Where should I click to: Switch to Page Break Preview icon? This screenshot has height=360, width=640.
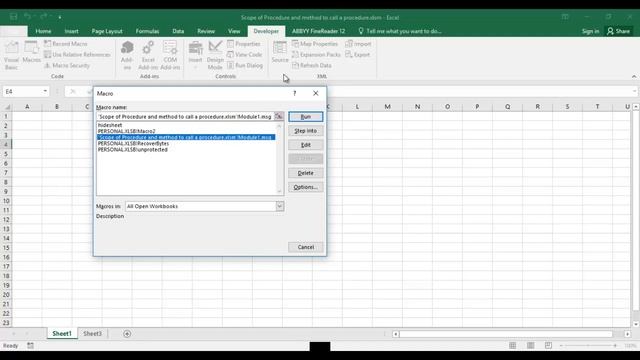coord(548,346)
